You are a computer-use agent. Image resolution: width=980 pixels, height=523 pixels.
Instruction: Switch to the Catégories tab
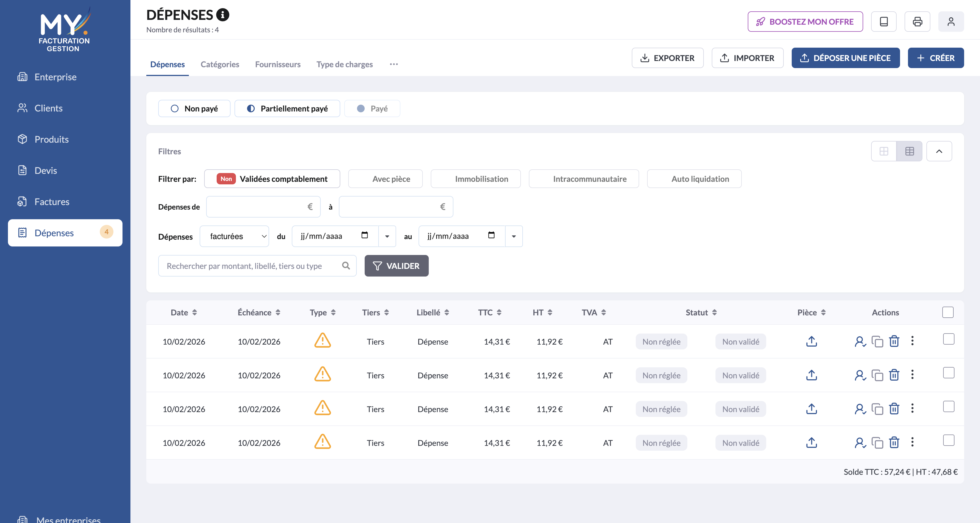coord(220,64)
